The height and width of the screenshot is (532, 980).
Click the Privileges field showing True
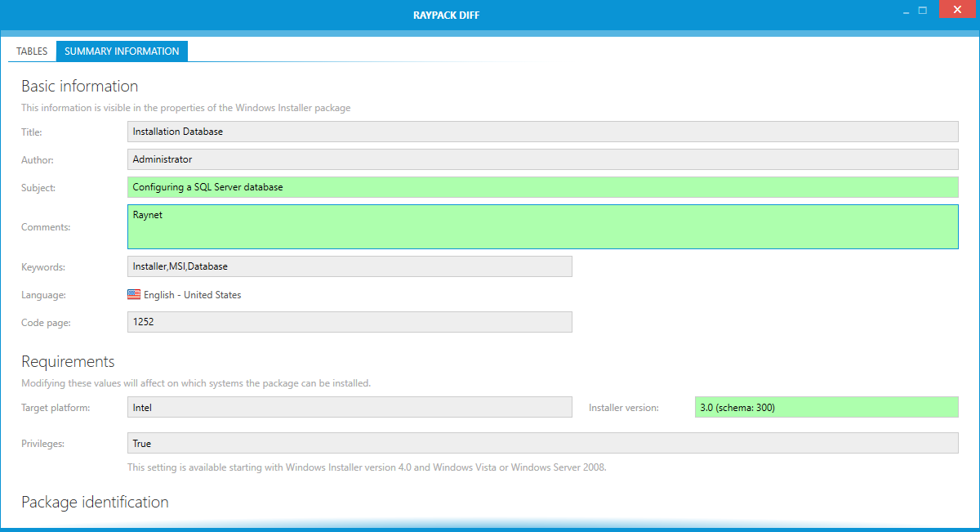(542, 443)
